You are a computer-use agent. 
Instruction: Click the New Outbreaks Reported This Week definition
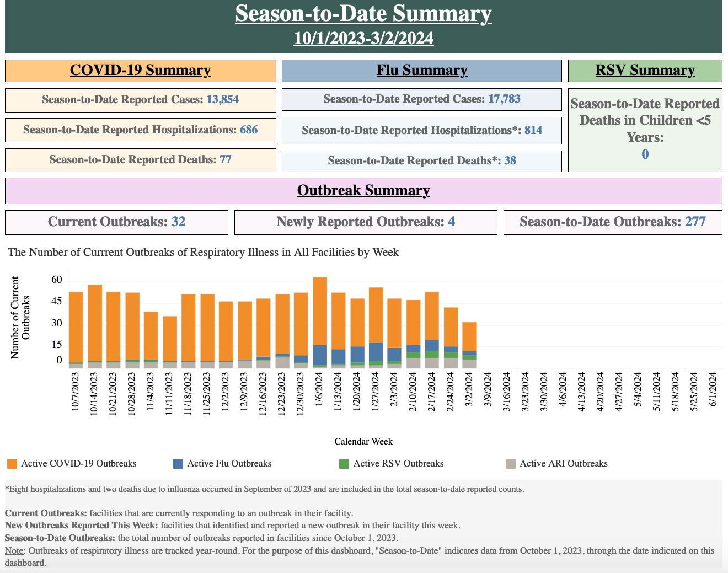tap(233, 526)
